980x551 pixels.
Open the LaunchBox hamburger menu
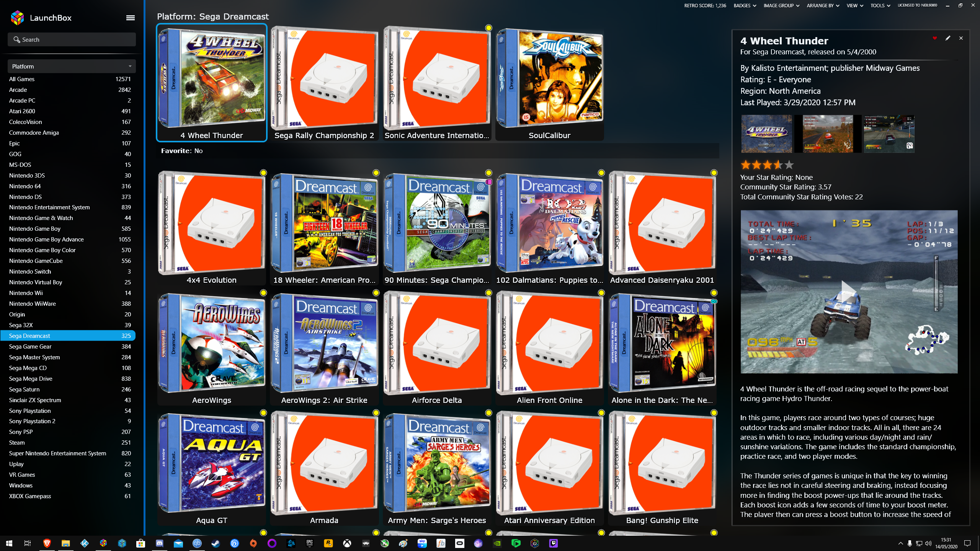click(x=131, y=18)
